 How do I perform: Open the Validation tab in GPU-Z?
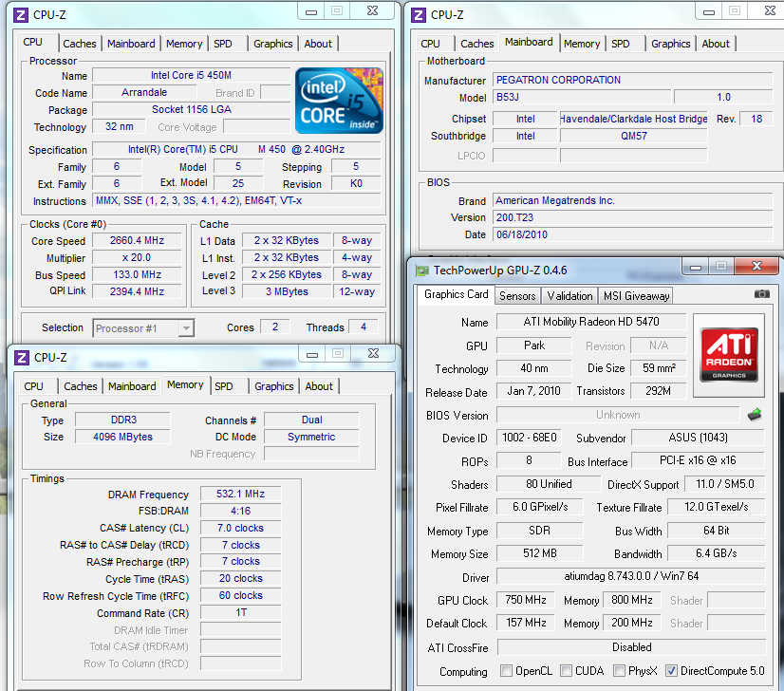coord(569,296)
